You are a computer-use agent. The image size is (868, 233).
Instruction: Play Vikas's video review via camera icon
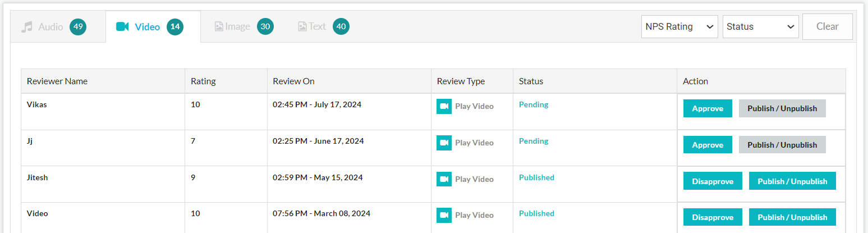(x=444, y=106)
